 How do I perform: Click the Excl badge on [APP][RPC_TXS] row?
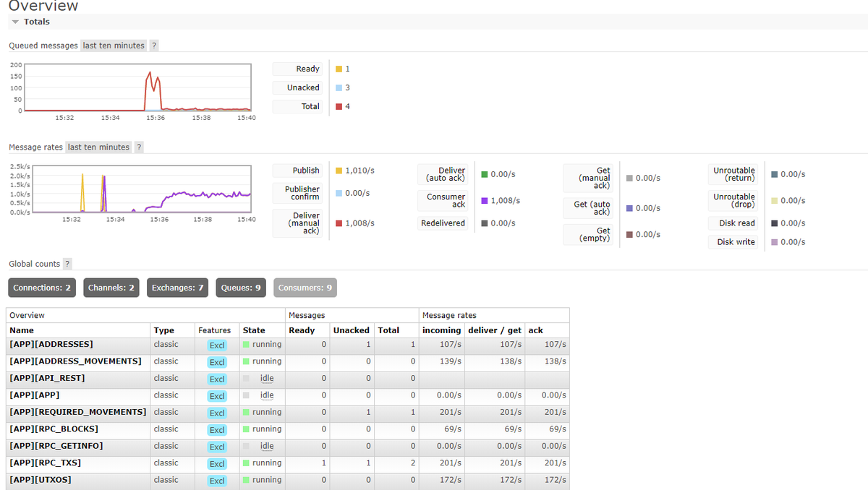[x=217, y=464]
